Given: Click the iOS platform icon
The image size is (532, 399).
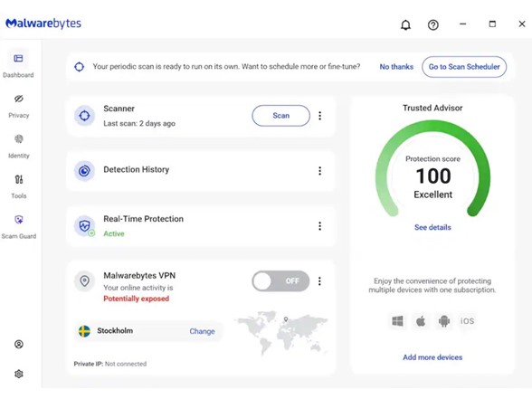Looking at the screenshot, I should [467, 321].
